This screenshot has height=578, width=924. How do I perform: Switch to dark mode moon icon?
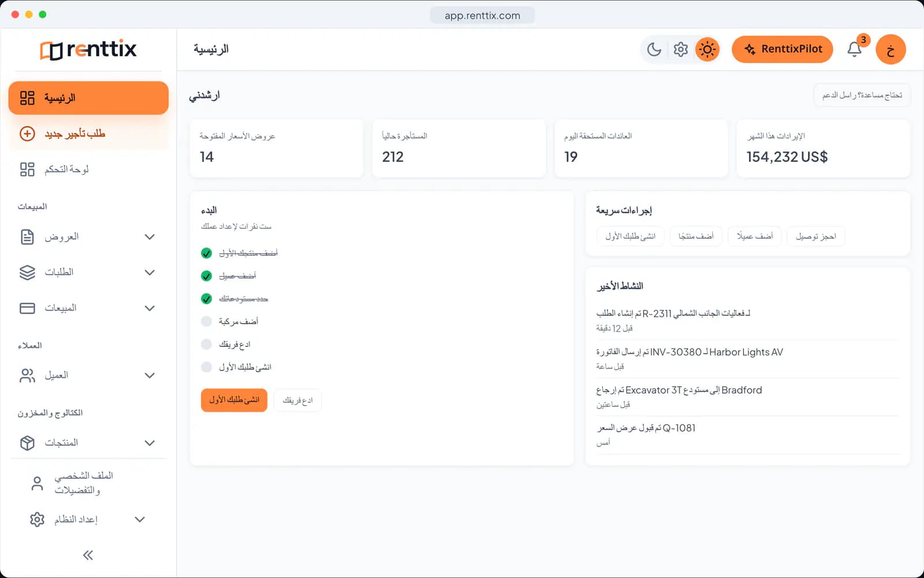pos(654,50)
